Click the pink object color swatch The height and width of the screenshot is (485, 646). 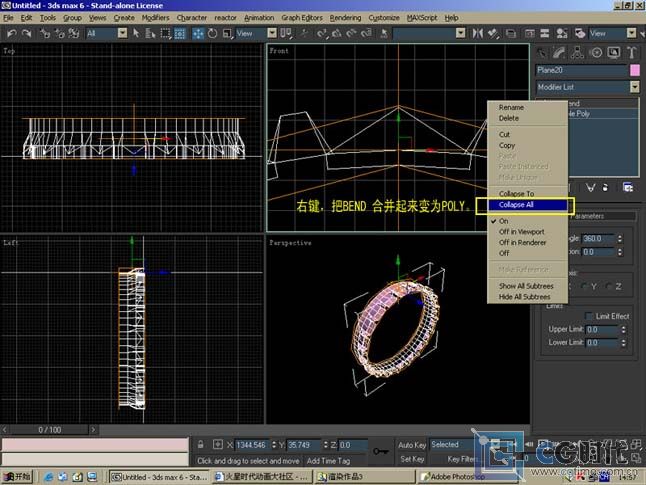click(x=635, y=70)
